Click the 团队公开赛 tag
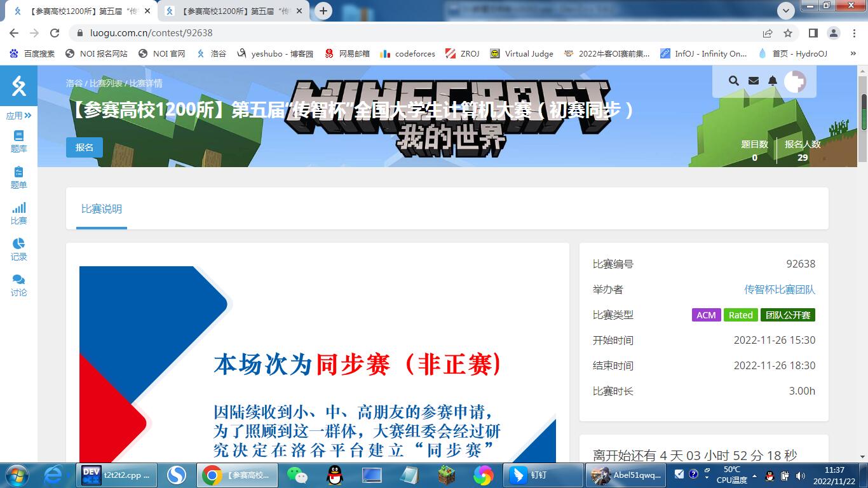 tap(788, 315)
